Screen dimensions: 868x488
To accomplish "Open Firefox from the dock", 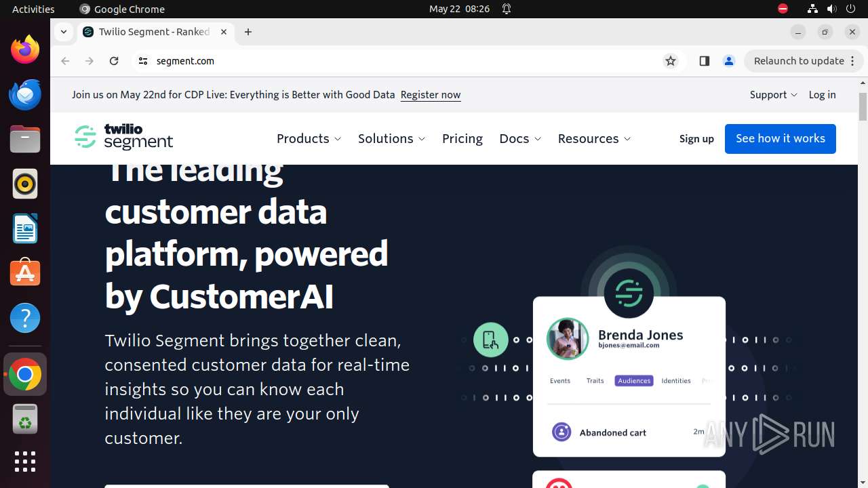I will [25, 49].
